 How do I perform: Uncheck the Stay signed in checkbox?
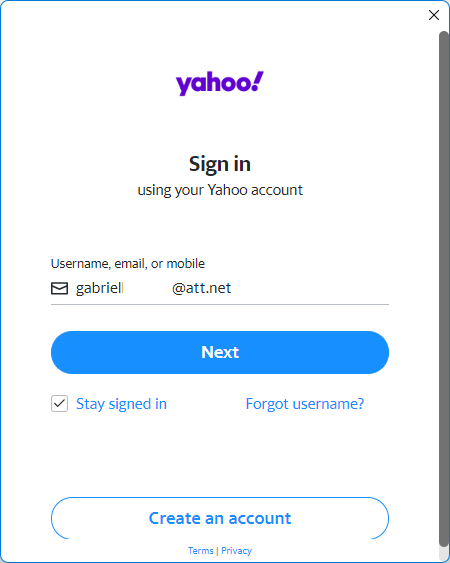[59, 404]
